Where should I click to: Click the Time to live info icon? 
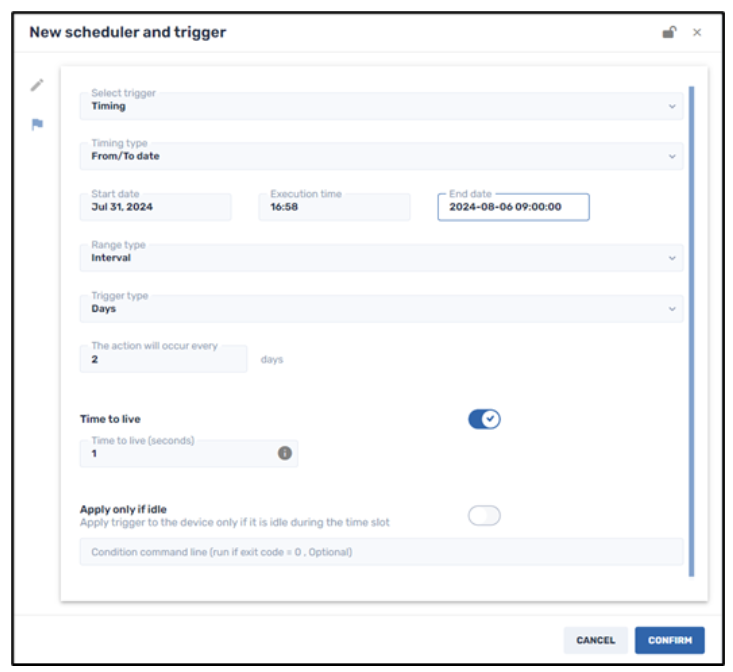[284, 453]
